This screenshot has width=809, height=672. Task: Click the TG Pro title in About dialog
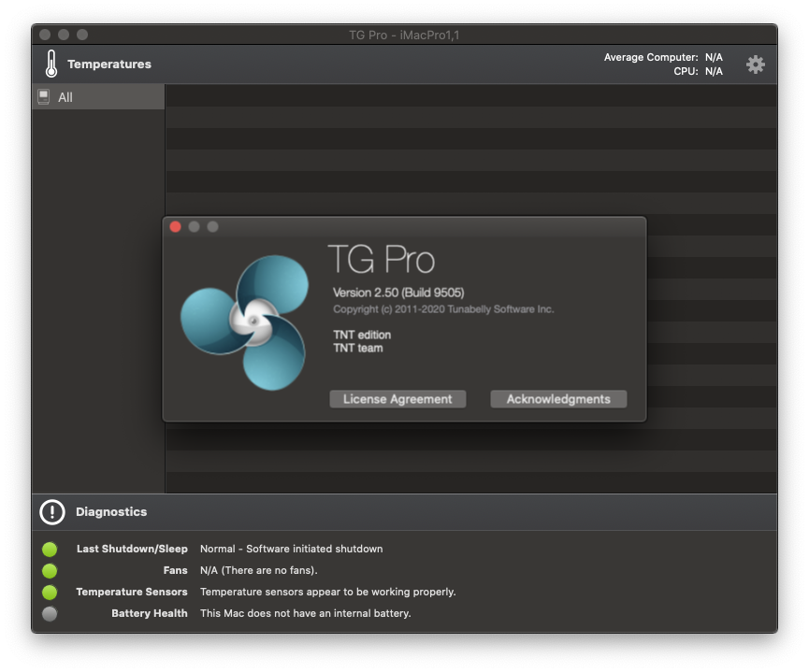(x=382, y=260)
